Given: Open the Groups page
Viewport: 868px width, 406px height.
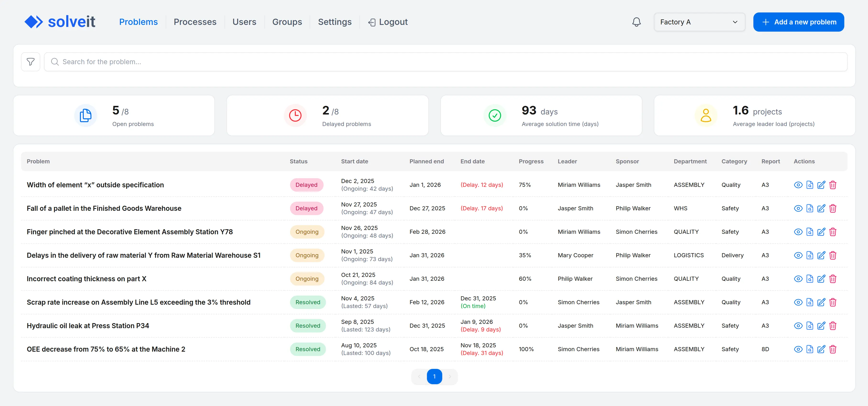Looking at the screenshot, I should pyautogui.click(x=287, y=22).
